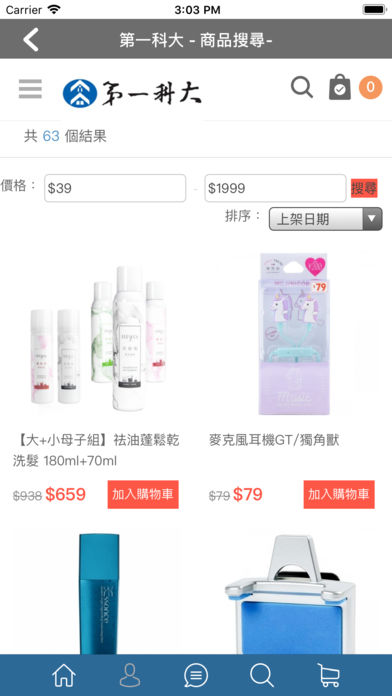Open the shopping bag icon

click(x=340, y=87)
